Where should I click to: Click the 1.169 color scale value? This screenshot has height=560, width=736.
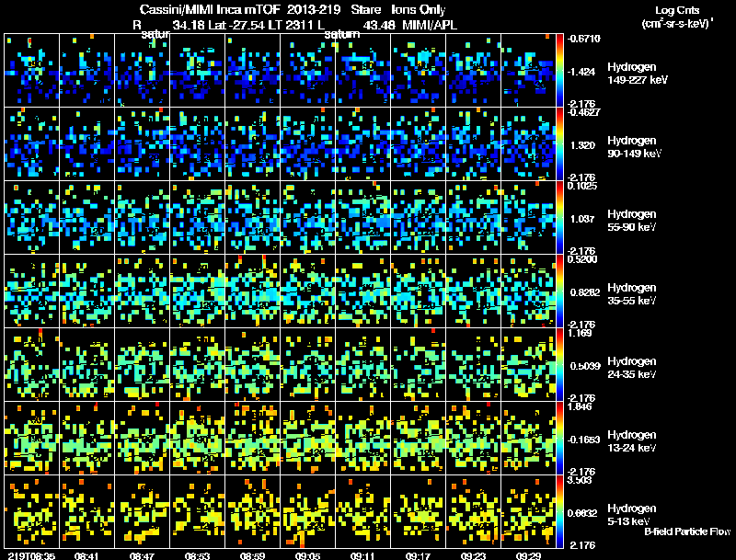[580, 334]
